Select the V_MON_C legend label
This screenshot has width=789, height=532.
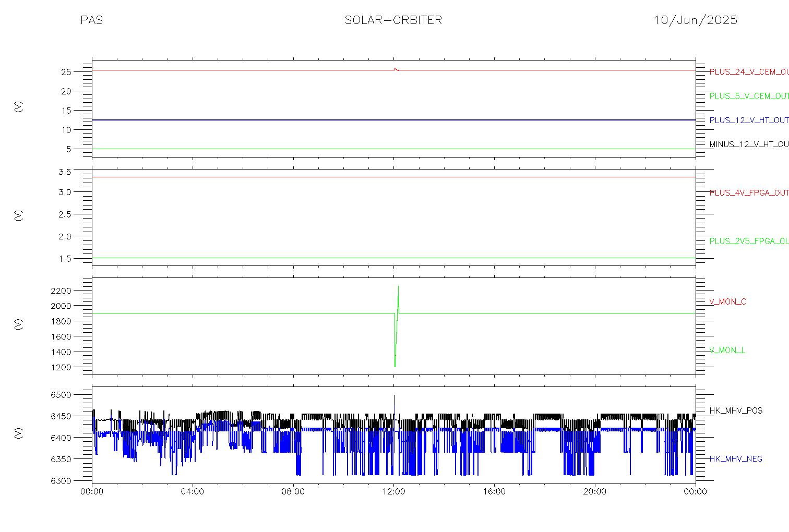pos(727,301)
